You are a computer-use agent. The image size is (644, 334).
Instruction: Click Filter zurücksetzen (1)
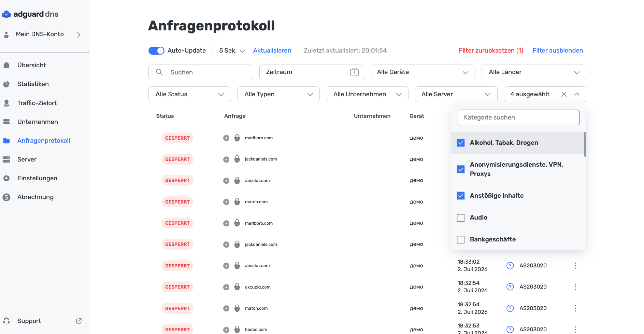point(491,51)
